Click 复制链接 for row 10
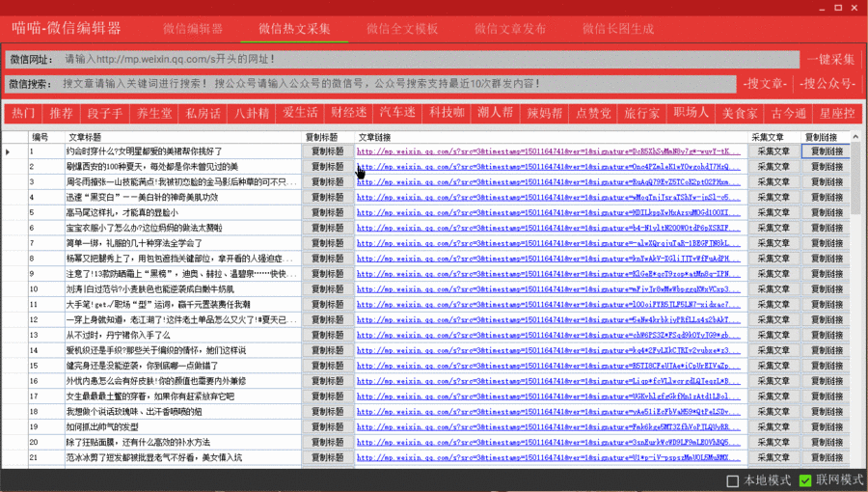 click(x=827, y=288)
